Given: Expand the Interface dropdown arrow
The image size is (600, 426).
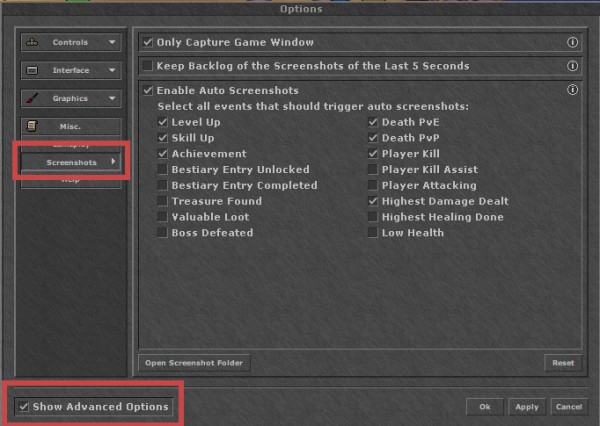Looking at the screenshot, I should point(112,70).
